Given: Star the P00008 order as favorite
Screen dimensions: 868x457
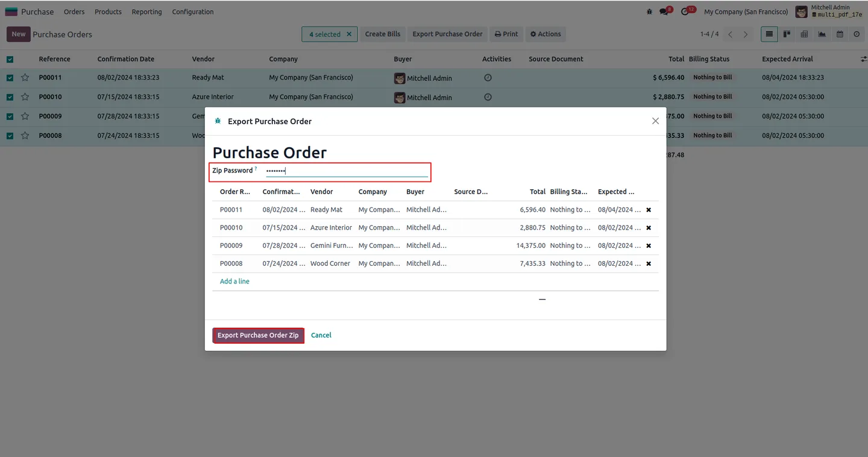Looking at the screenshot, I should (x=25, y=136).
